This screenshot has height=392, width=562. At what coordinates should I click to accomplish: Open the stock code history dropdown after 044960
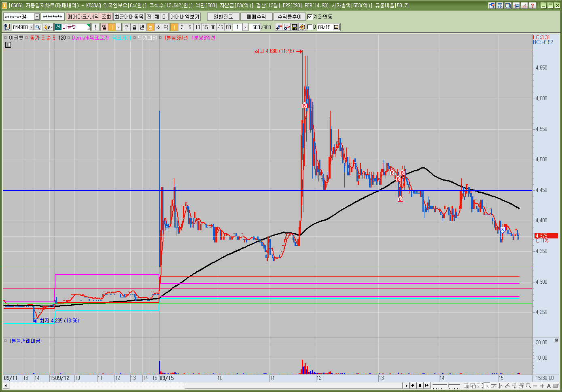31,27
